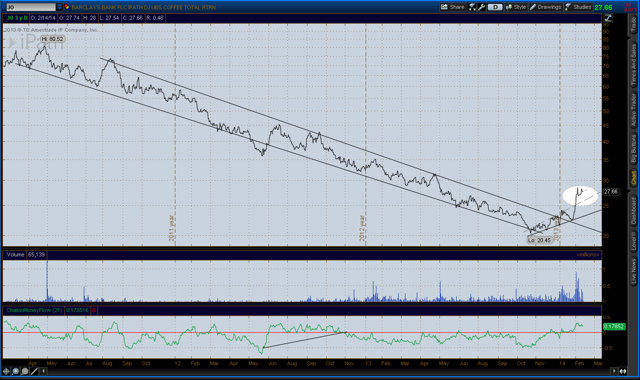640x380 pixels.
Task: Switch to the Dashboard sidebar tab
Action: click(633, 211)
